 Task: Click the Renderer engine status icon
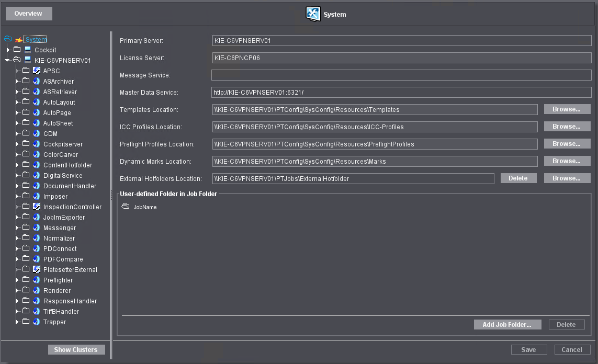click(37, 290)
